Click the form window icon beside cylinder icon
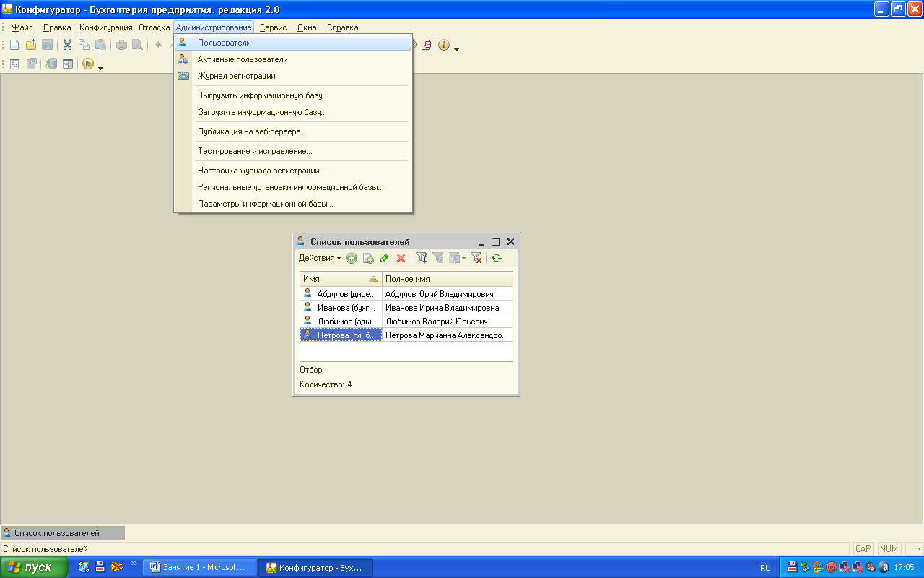This screenshot has width=924, height=578. click(x=68, y=64)
